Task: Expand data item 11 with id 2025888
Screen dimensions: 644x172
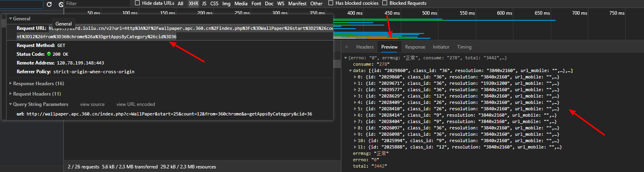Action: (355, 147)
